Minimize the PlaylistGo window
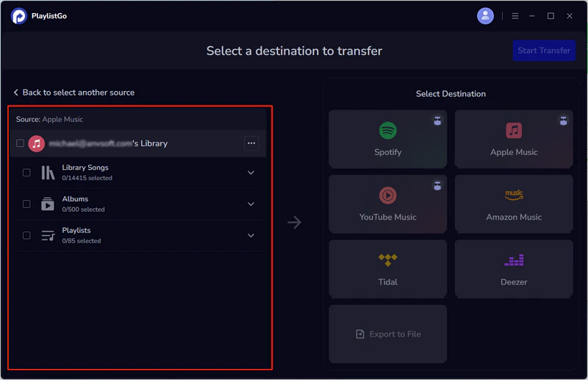The width and height of the screenshot is (588, 380). click(531, 16)
